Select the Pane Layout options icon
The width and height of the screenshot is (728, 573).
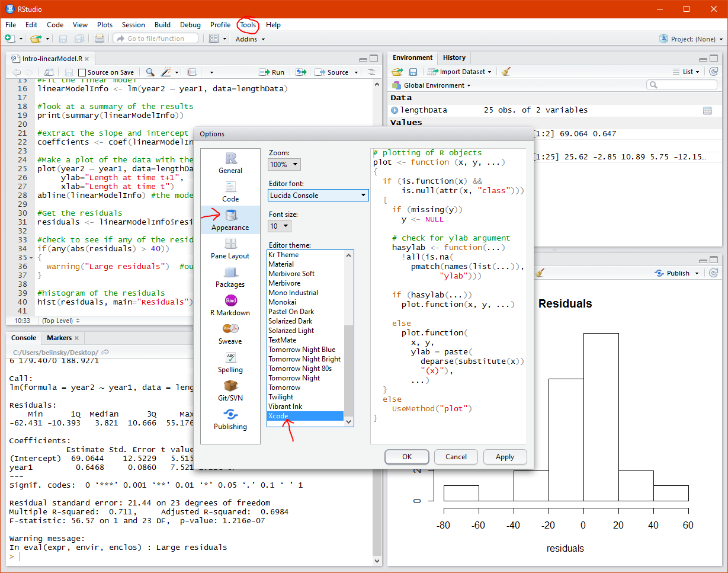coord(230,244)
